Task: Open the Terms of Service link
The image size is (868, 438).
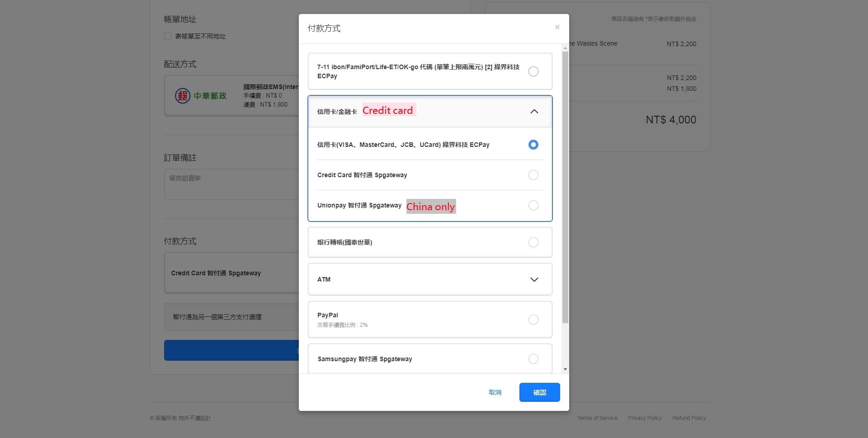Action: pyautogui.click(x=597, y=418)
